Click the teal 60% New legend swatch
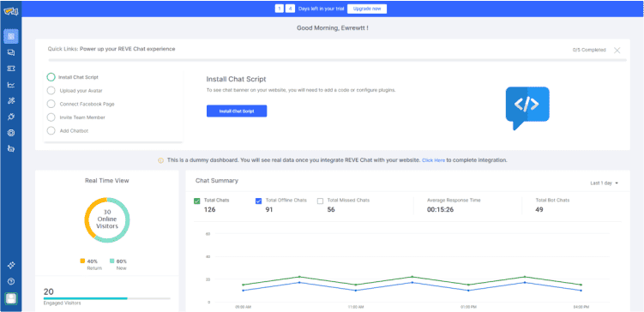644x312 pixels. 112,261
